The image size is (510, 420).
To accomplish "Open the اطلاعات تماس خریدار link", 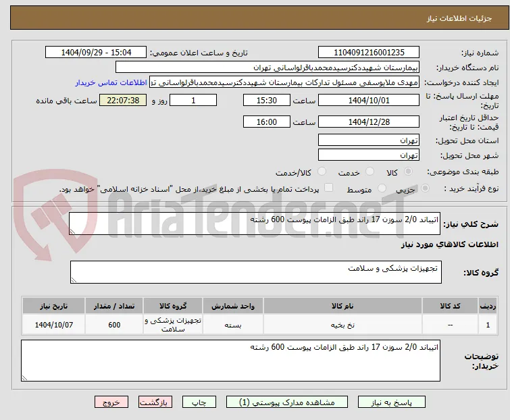I will pyautogui.click(x=111, y=82).
